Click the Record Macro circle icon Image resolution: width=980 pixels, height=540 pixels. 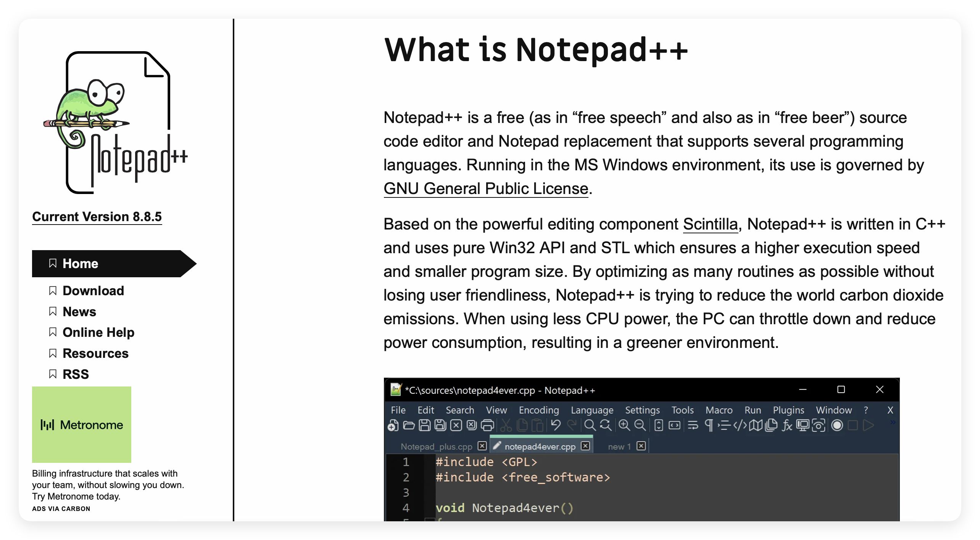837,425
